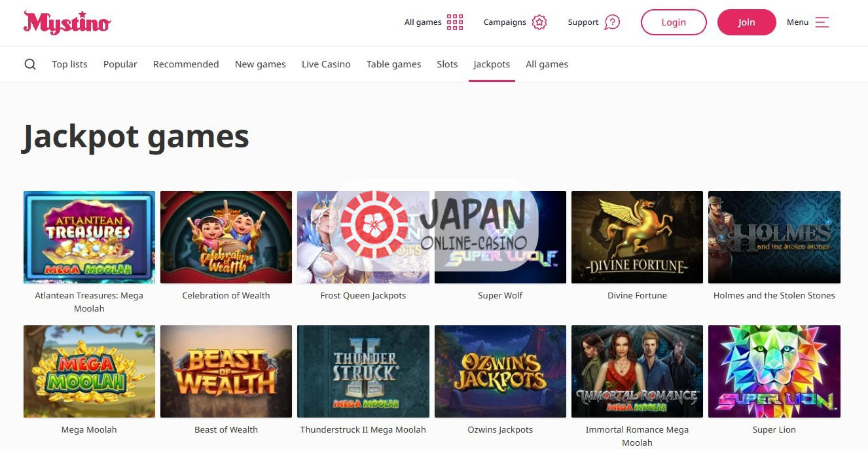Open All games in the header

pos(423,22)
